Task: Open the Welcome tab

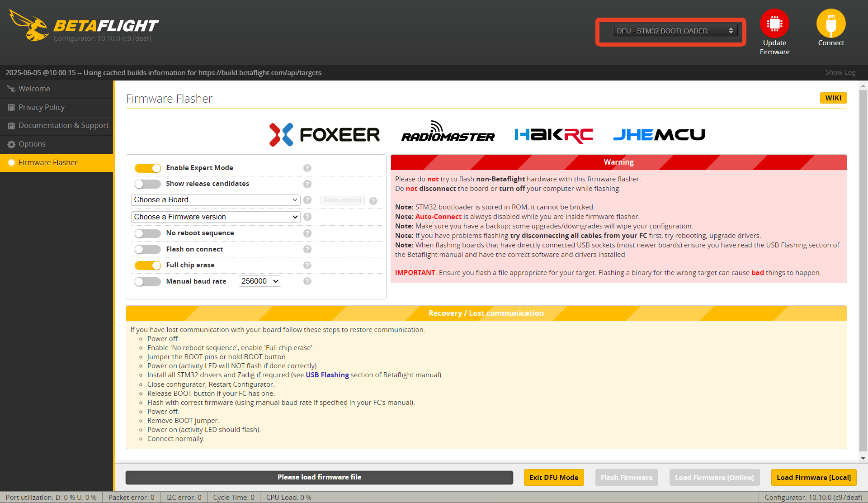Action: (x=57, y=89)
